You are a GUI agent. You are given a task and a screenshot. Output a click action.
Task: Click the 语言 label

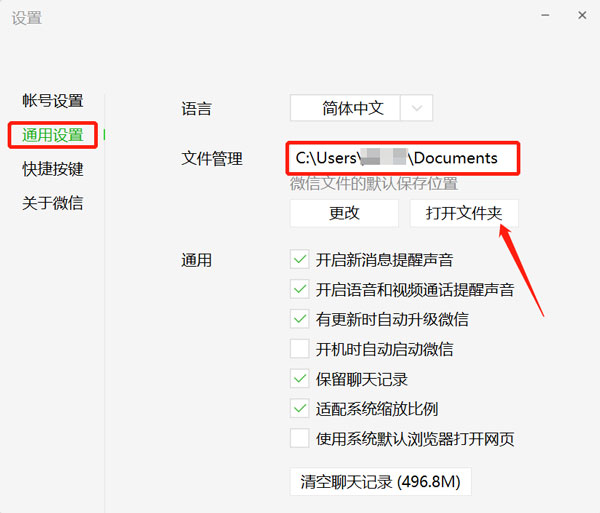coord(196,109)
